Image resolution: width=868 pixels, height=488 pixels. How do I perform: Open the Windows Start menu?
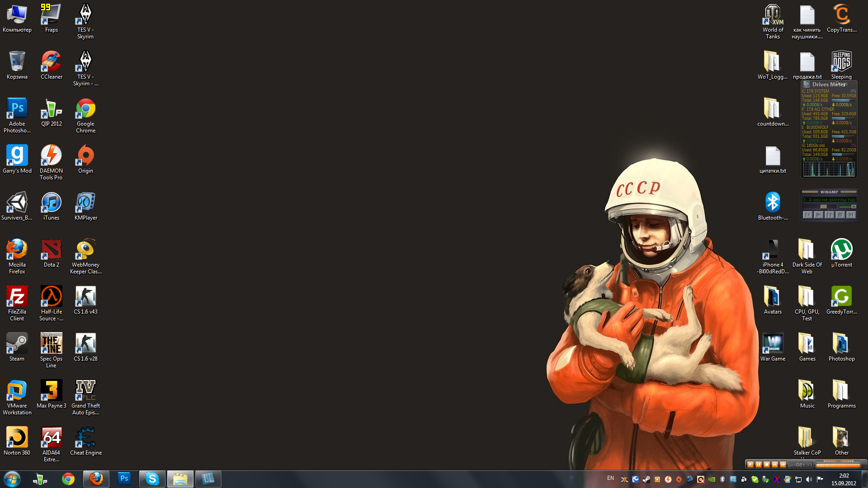pos(12,479)
